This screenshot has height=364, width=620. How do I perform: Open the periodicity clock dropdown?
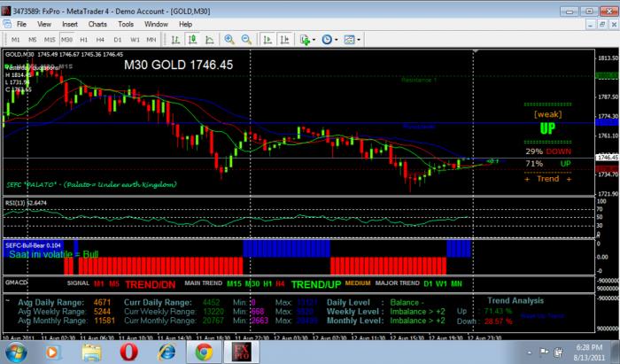click(336, 40)
